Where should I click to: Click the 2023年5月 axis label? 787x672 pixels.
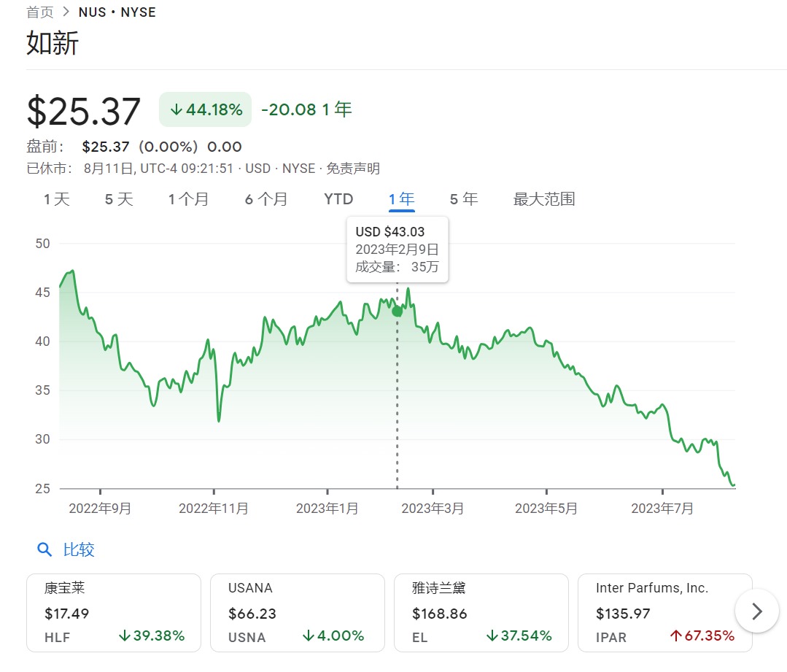(x=546, y=509)
